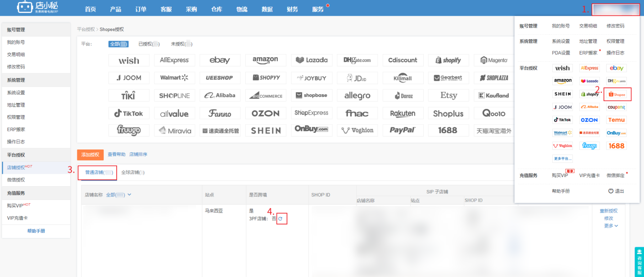
Task: Expand the 更多 actions dropdown in row
Action: [611, 226]
